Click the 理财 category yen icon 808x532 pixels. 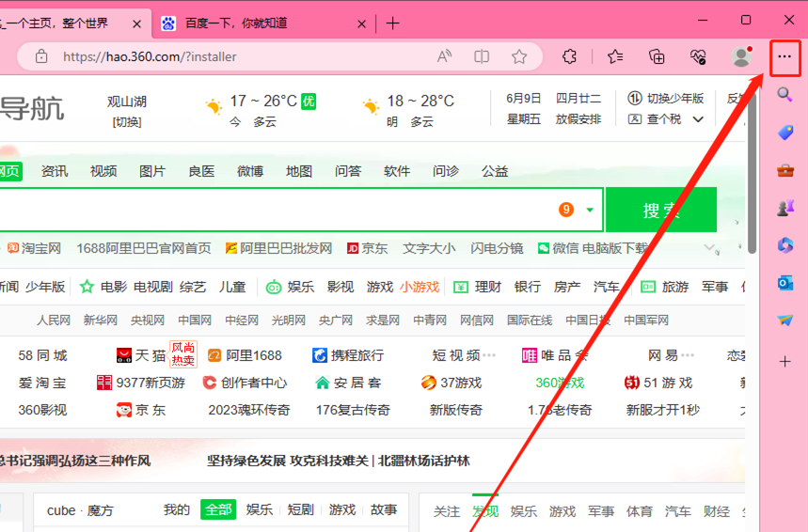pyautogui.click(x=461, y=287)
